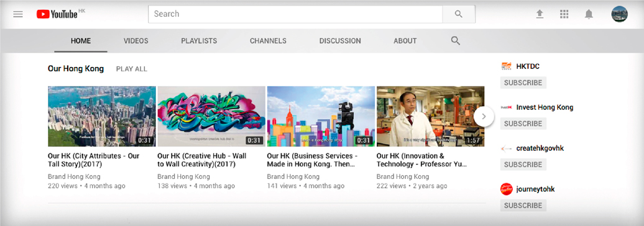Switch to the HOME tab

tap(81, 41)
